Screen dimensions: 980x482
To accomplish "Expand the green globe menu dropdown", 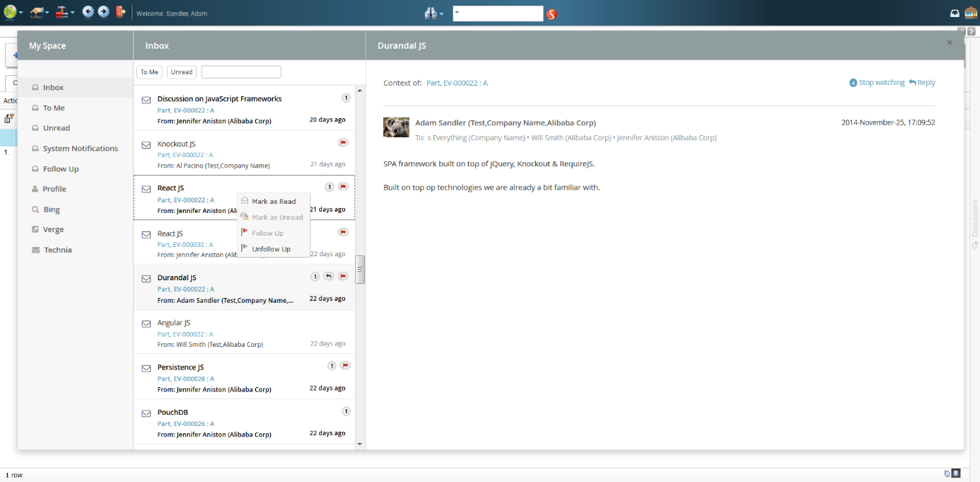I will pyautogui.click(x=13, y=12).
